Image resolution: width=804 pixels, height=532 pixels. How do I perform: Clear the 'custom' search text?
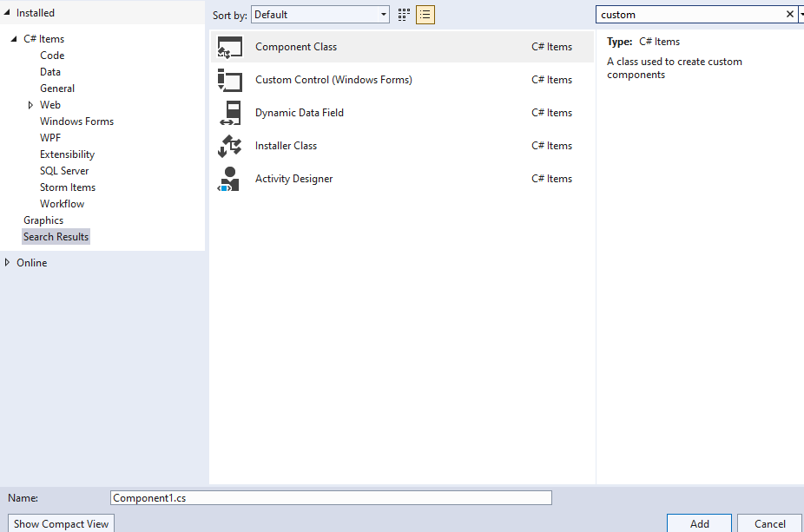789,14
